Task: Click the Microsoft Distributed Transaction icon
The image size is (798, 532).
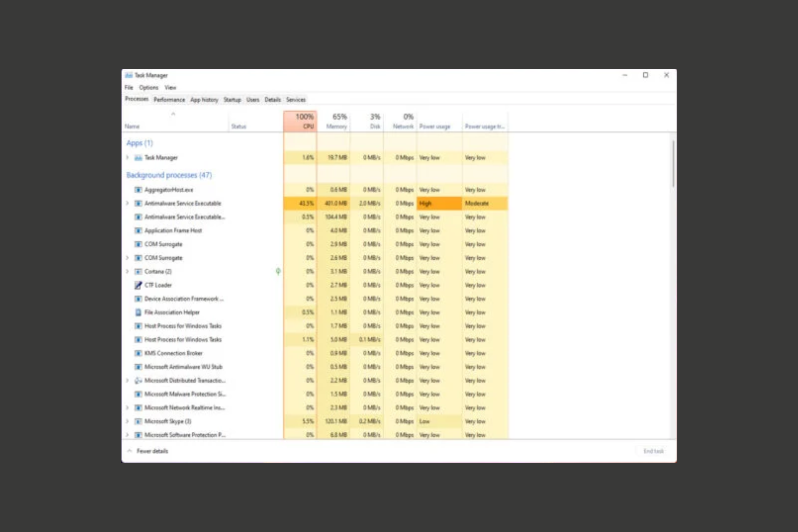Action: click(x=138, y=380)
